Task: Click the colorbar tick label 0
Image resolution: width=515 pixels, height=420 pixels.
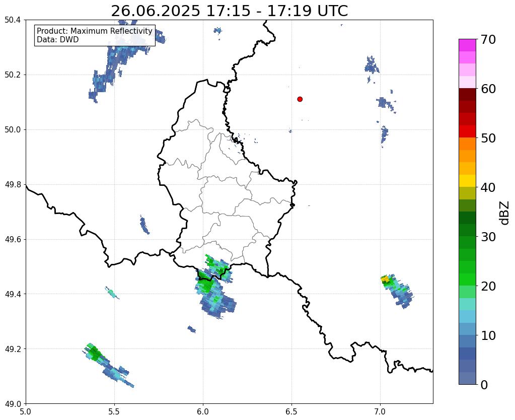Action: point(484,385)
